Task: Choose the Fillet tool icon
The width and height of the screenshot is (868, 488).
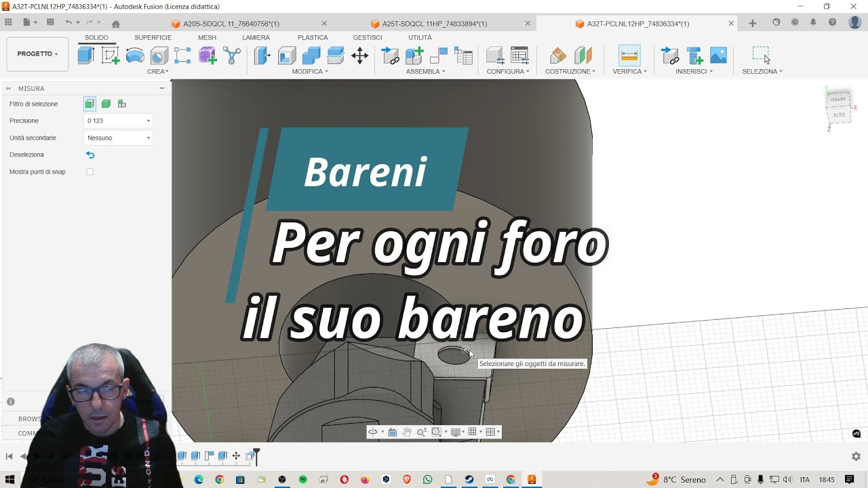Action: pos(287,56)
